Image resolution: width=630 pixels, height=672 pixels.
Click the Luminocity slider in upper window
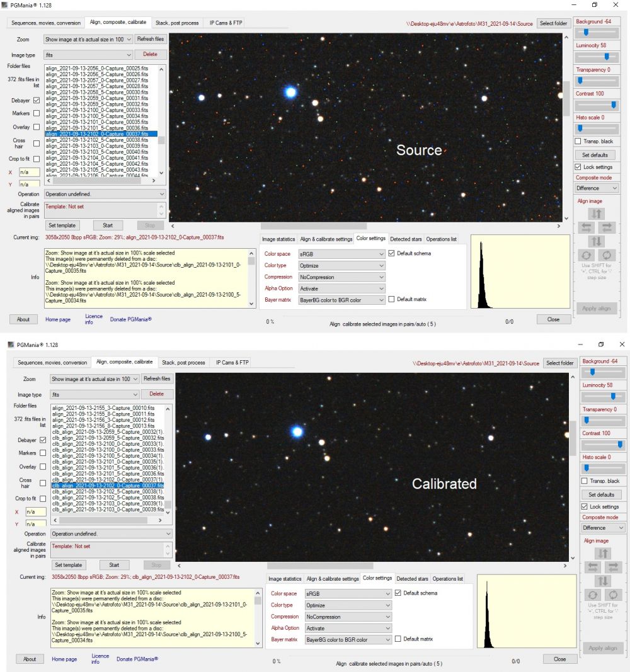(596, 56)
